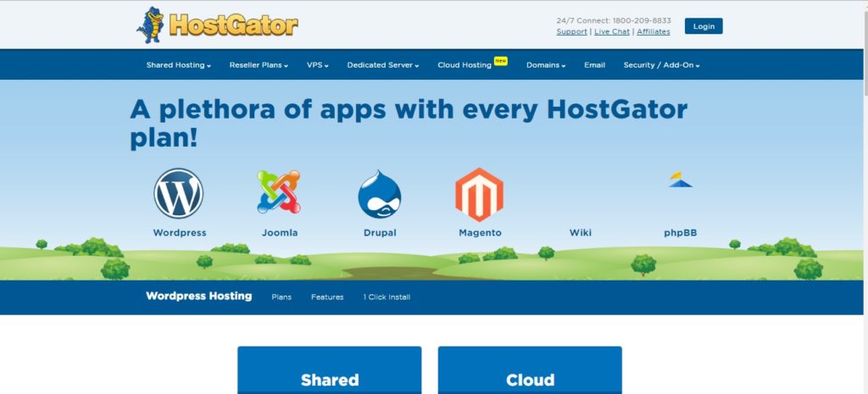Click the Wordpress label under icon
This screenshot has width=868, height=394.
pos(180,233)
